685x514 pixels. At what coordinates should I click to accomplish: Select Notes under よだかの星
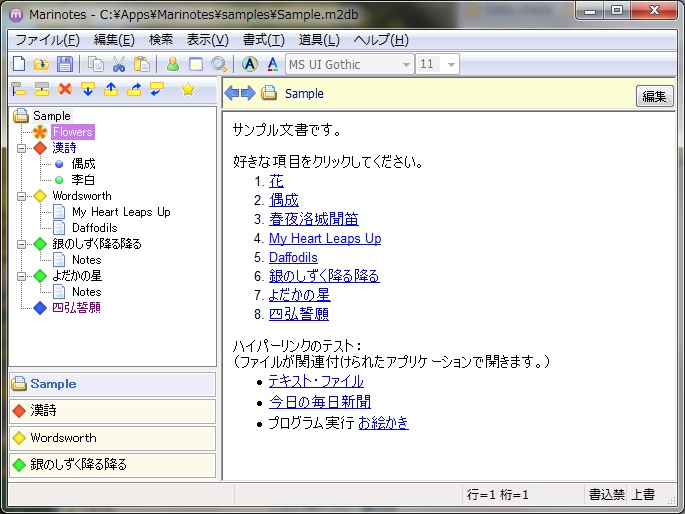pyautogui.click(x=86, y=292)
